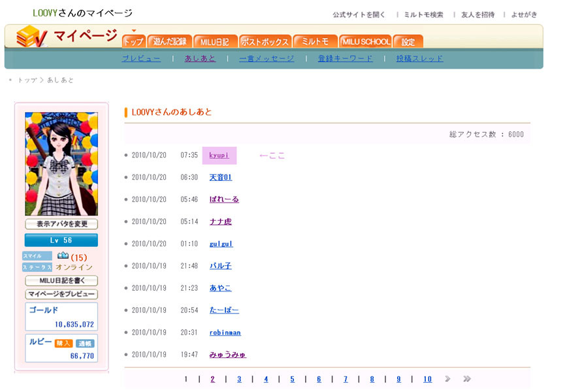567x392 pixels.
Task: Click 公式サイトを開く in top bar
Action: point(359,14)
